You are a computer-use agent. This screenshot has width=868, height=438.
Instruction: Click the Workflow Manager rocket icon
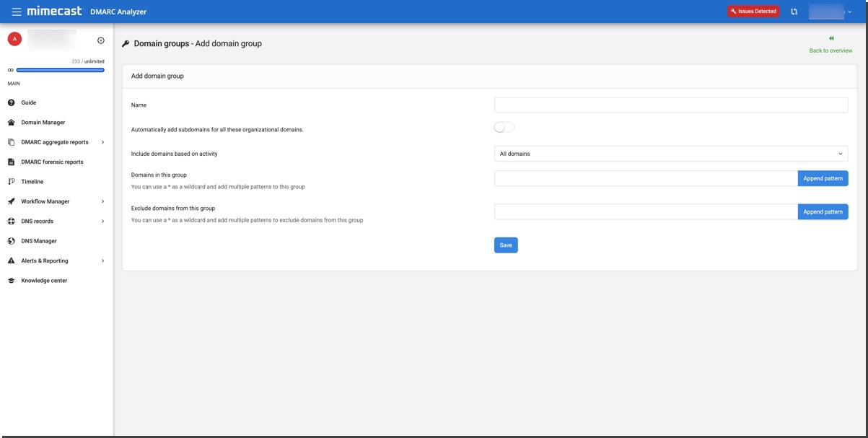click(x=11, y=201)
